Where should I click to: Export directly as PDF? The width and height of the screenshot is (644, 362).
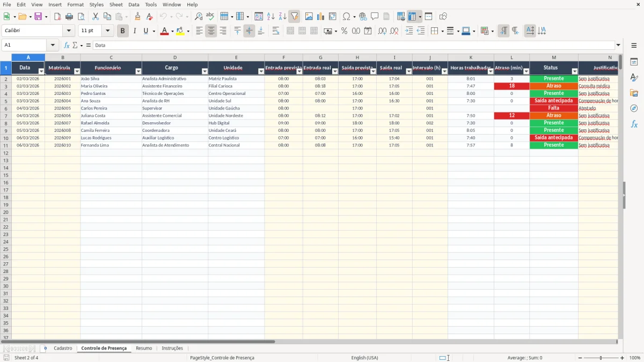(57, 17)
